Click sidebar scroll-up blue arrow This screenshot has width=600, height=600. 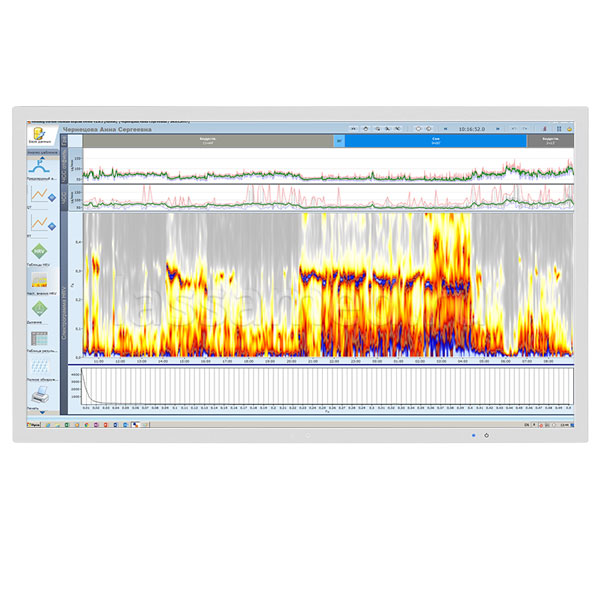tap(42, 157)
